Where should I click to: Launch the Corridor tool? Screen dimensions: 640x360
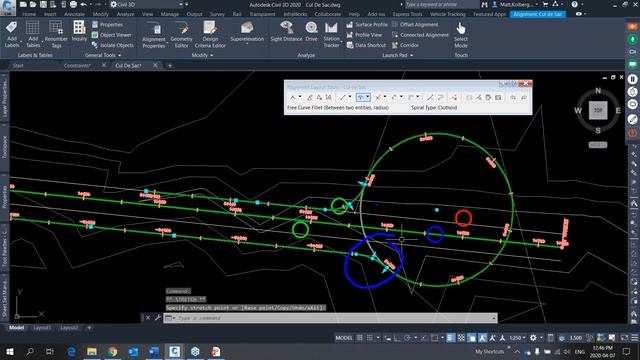[405, 45]
